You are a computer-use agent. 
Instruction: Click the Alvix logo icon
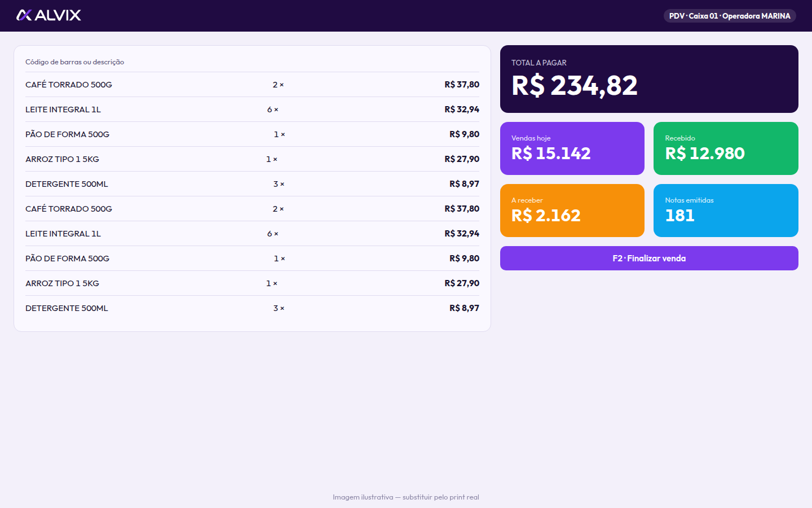point(24,15)
